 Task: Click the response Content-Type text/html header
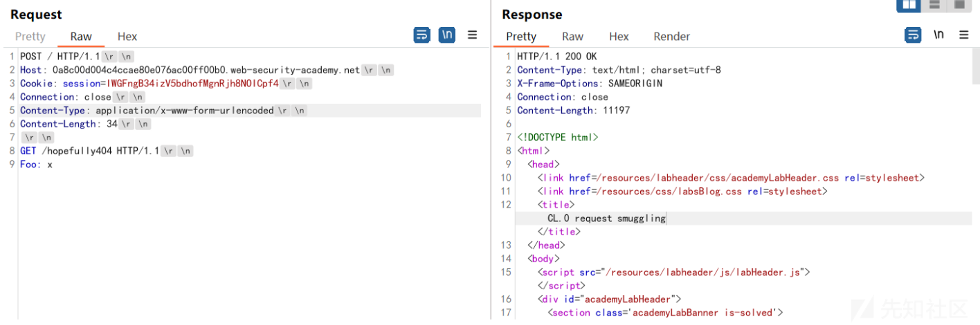click(619, 70)
